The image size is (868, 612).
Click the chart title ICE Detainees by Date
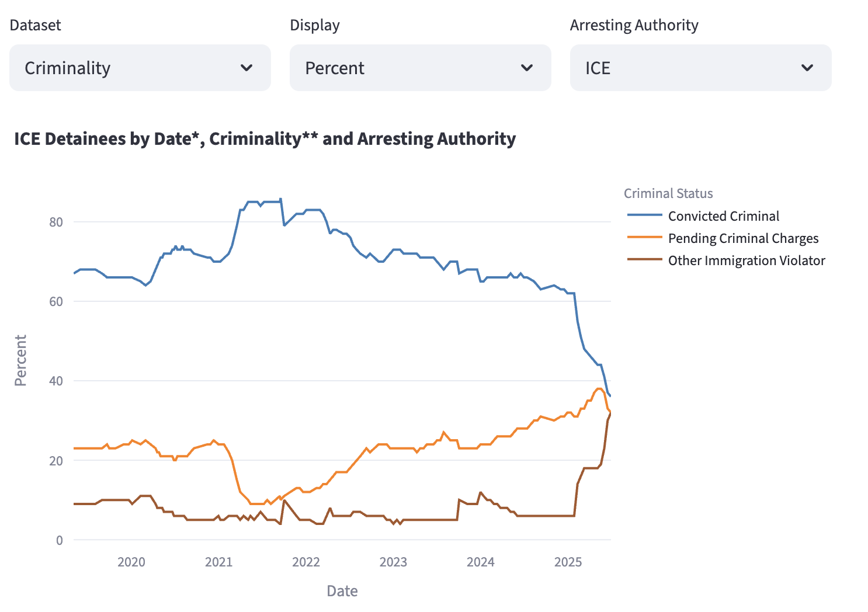click(x=265, y=139)
